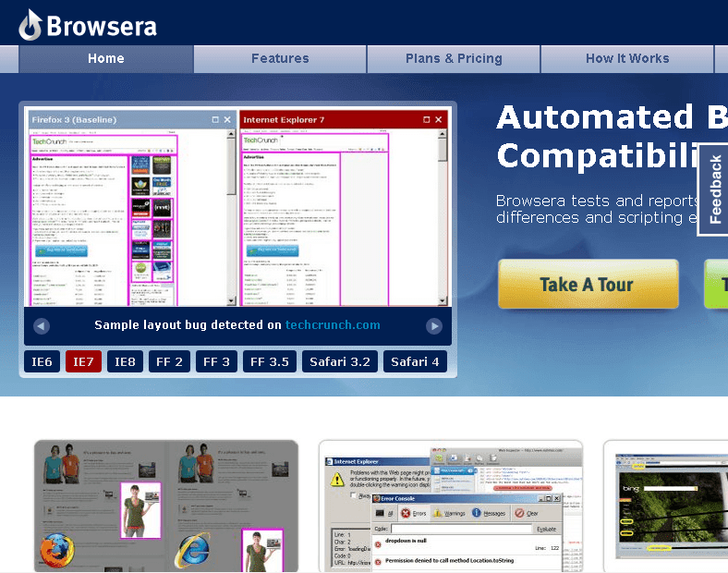Click the Internet Explorer logo in thumbnail
728x573 pixels.
[192, 551]
